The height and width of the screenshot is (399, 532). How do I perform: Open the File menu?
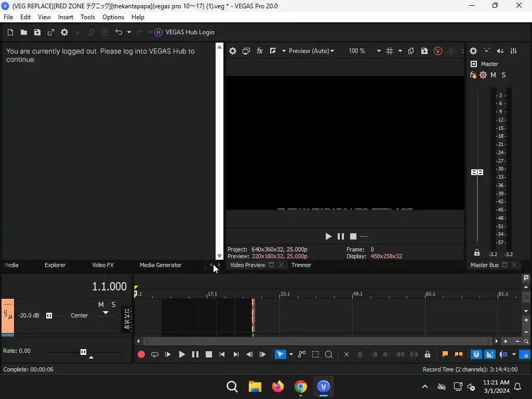click(8, 17)
